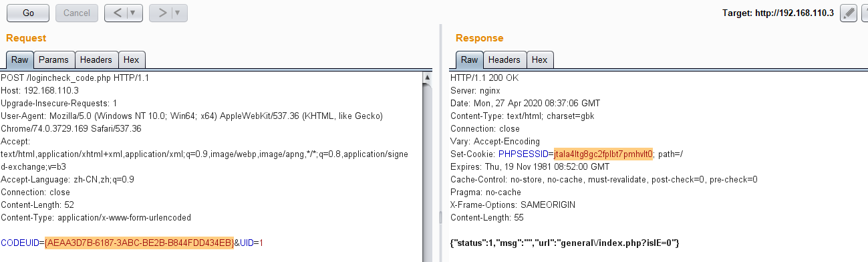Select the Raw tab in Response pane
Screen dimensions: 868x262
tap(470, 60)
